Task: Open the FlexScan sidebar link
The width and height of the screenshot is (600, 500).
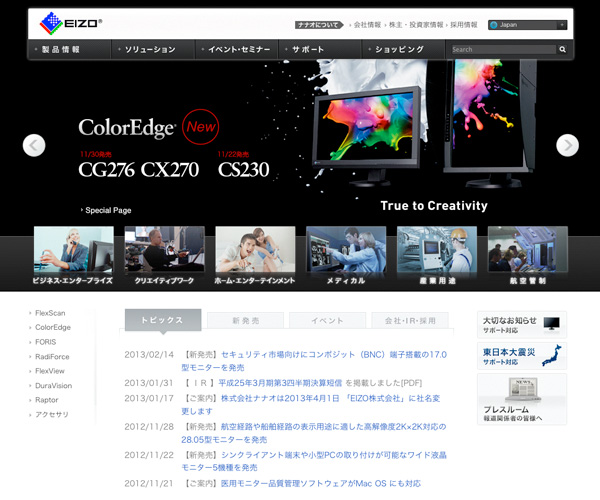Action: coord(50,313)
